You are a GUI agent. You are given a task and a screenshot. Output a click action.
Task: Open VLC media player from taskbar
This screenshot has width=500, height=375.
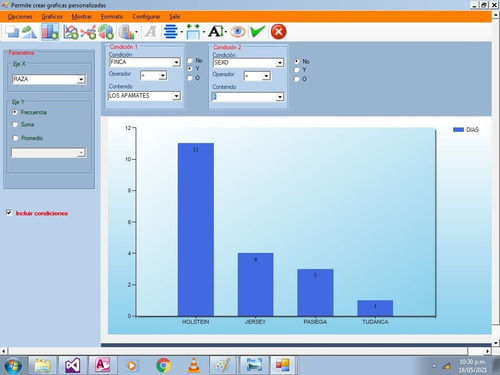tap(194, 366)
